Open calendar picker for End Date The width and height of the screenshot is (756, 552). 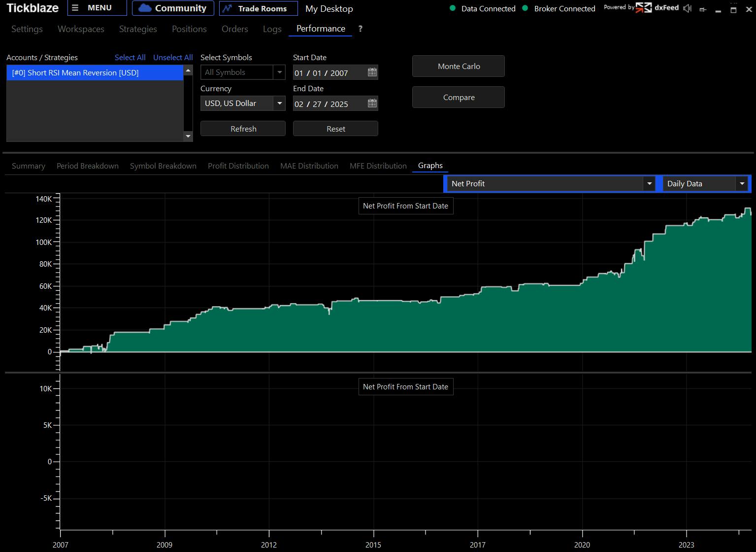tap(372, 103)
